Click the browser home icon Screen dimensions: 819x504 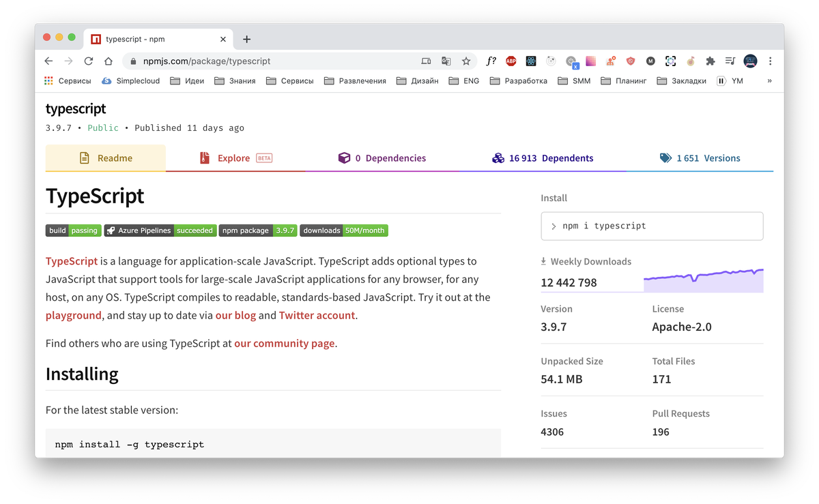pos(108,61)
